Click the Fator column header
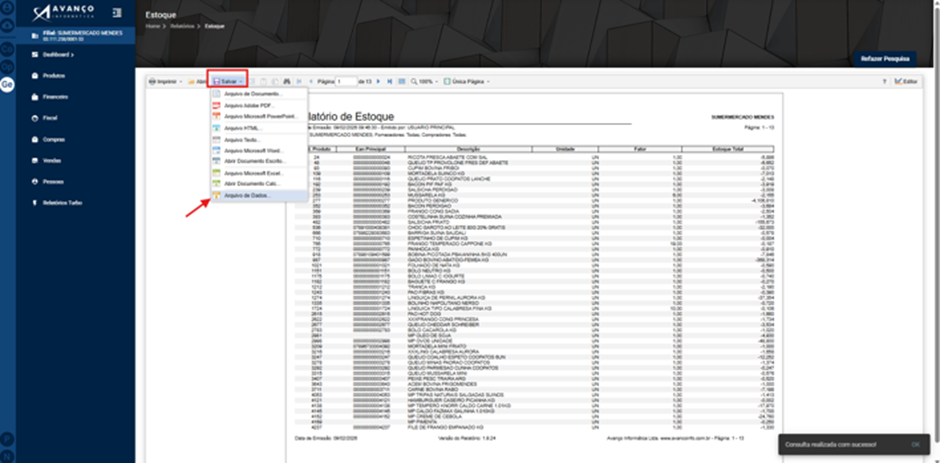Screen dimensions: 940x463 pos(640,149)
